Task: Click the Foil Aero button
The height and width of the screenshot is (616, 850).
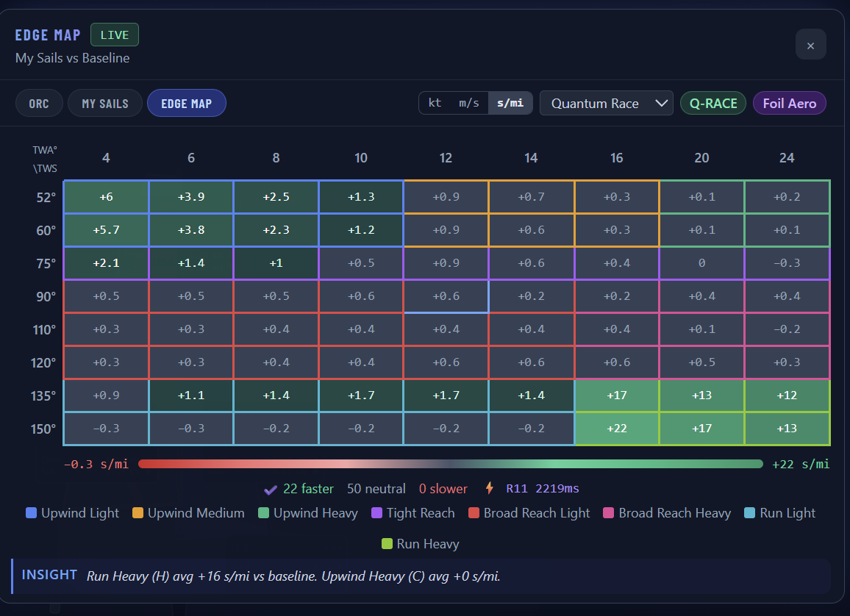Action: [x=789, y=103]
